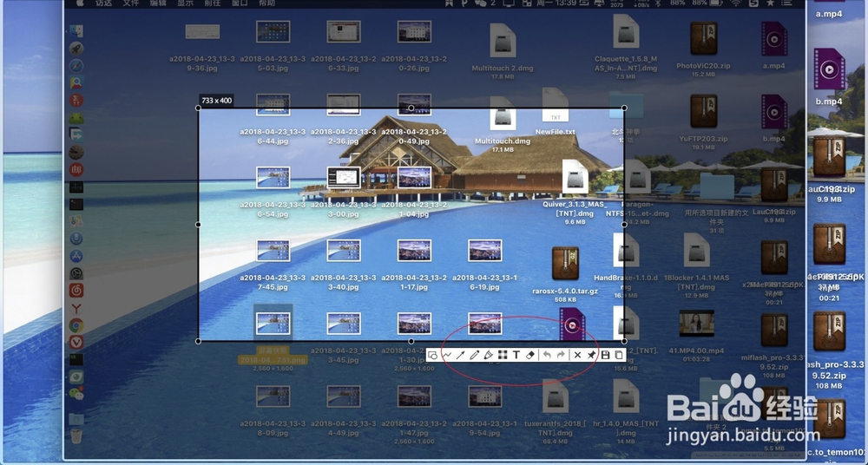This screenshot has width=868, height=465.
Task: Open the 文件 menu in the menu bar
Action: [x=131, y=3]
